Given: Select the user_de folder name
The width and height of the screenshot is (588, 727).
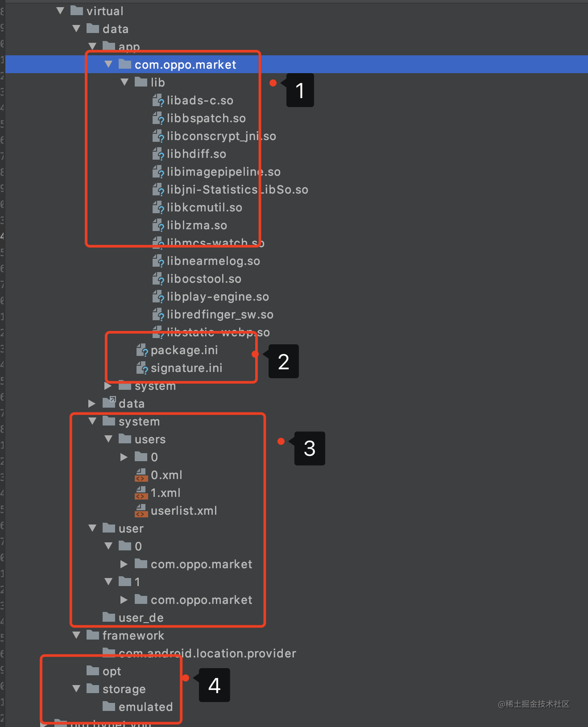Looking at the screenshot, I should pos(141,618).
